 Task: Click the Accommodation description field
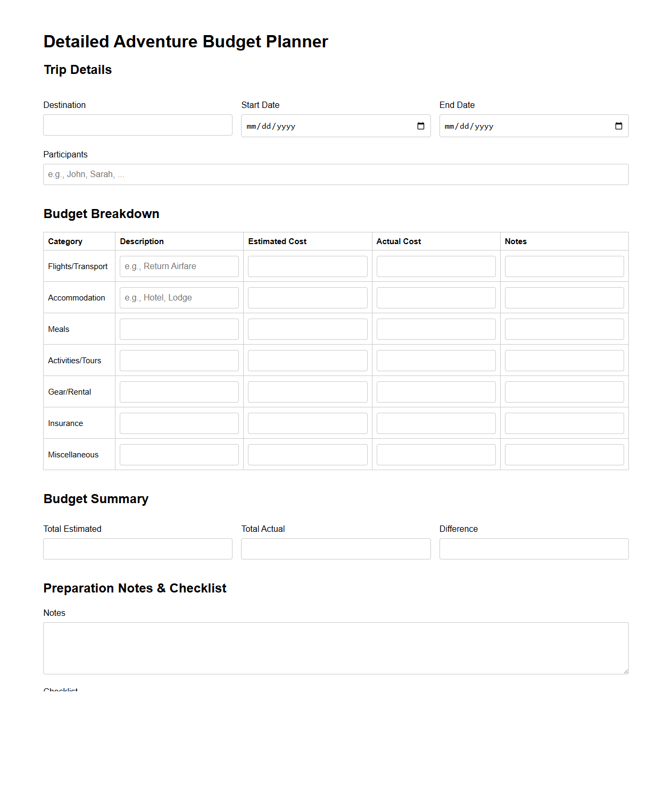click(179, 297)
